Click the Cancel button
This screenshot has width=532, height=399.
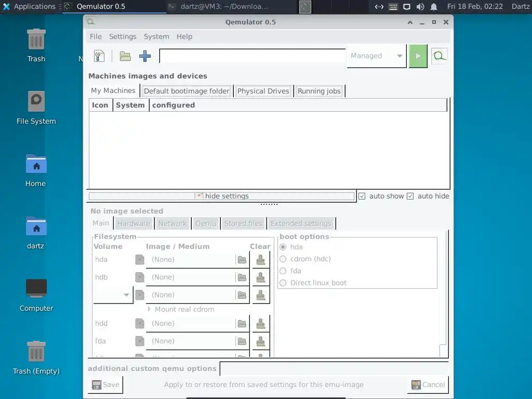coord(428,385)
